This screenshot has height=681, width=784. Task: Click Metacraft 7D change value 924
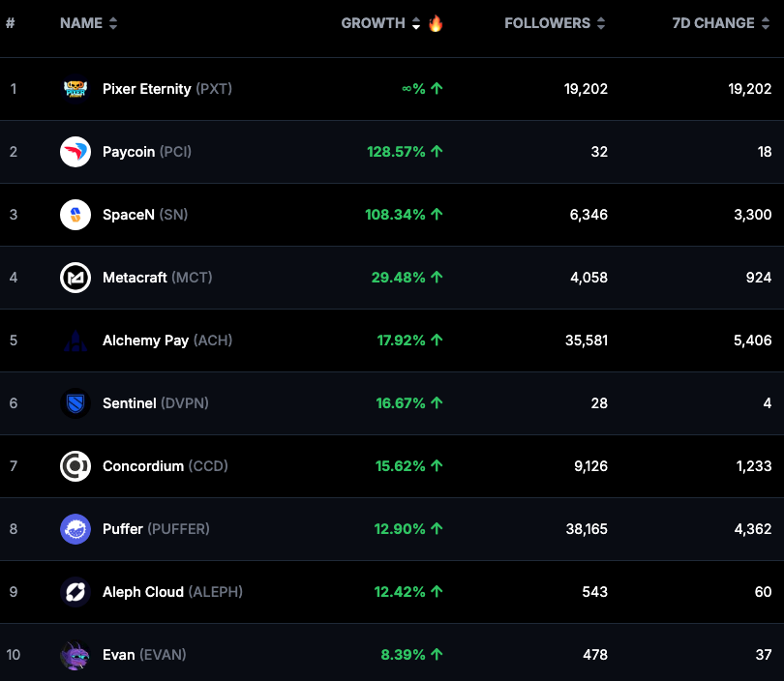759,278
